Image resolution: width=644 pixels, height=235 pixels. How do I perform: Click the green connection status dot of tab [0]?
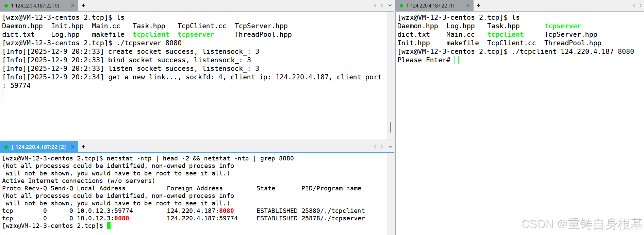tap(6, 6)
